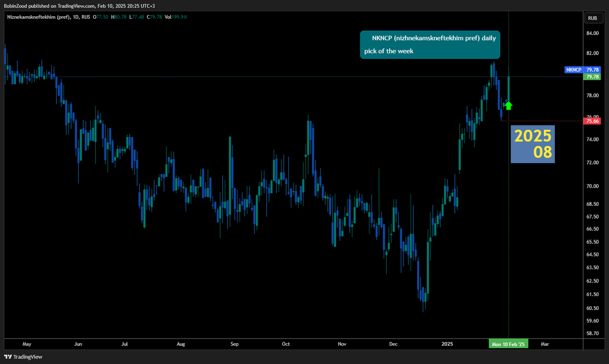Click the Oct label on the time axis
609x364 pixels.
point(286,344)
